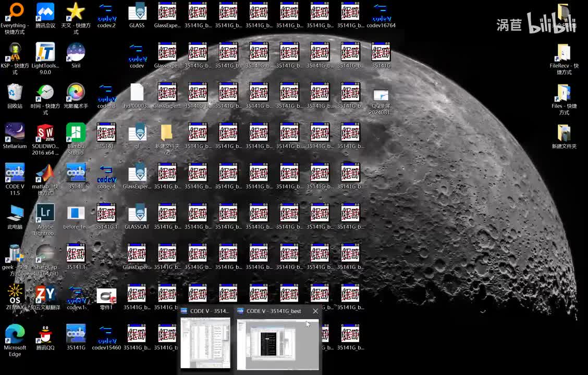Launch Adobe Lightroom
This screenshot has width=588, height=375.
(45, 219)
